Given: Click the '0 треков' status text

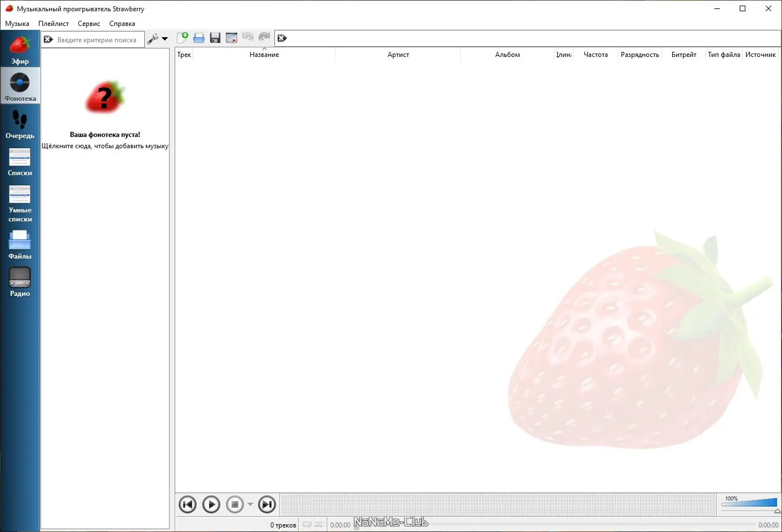Looking at the screenshot, I should coord(283,525).
